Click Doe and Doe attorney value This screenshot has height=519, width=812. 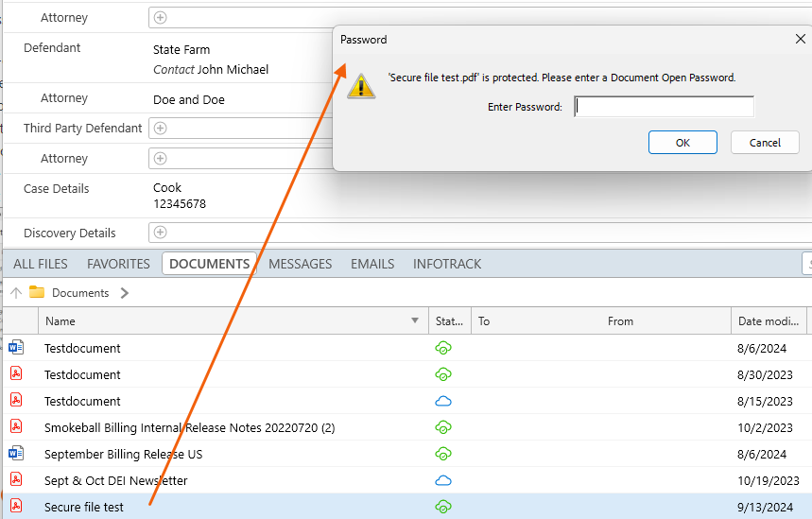point(189,99)
